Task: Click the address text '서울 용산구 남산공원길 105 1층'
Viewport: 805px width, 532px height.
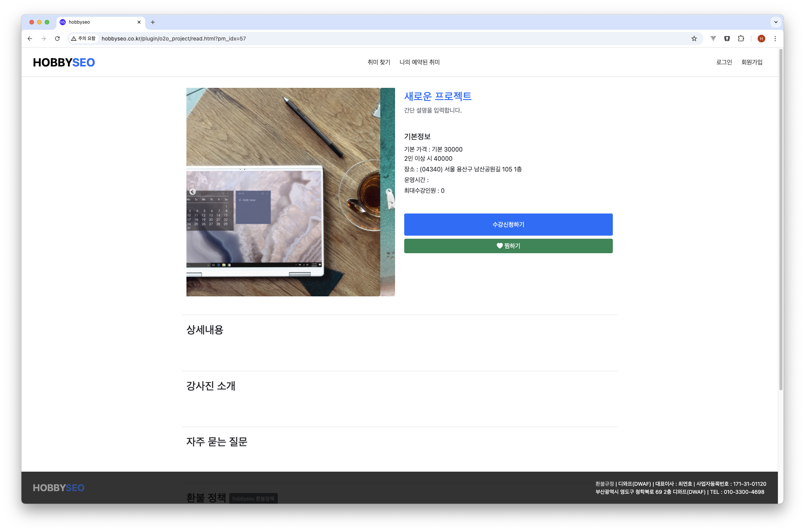Action: [x=483, y=169]
